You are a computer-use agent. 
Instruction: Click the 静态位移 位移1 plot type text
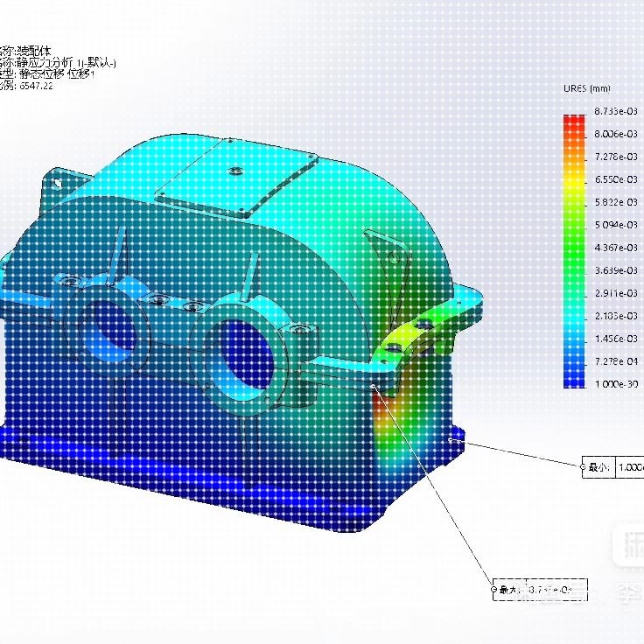57,74
